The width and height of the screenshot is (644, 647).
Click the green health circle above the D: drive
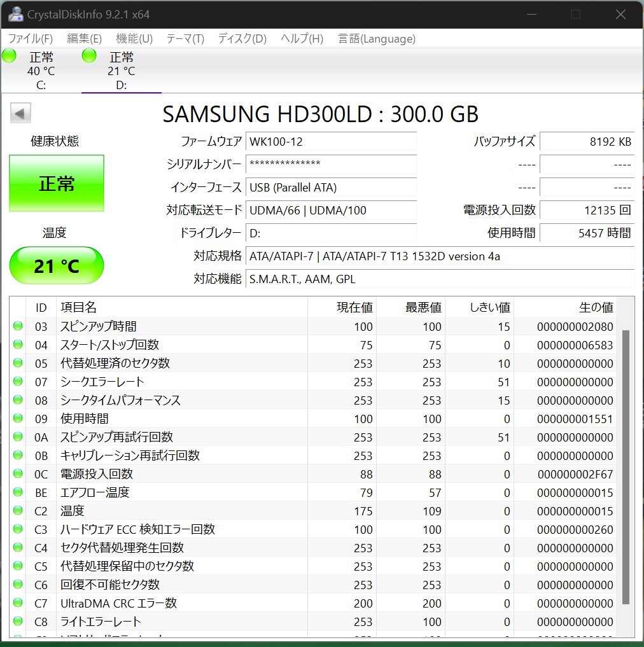[x=88, y=55]
